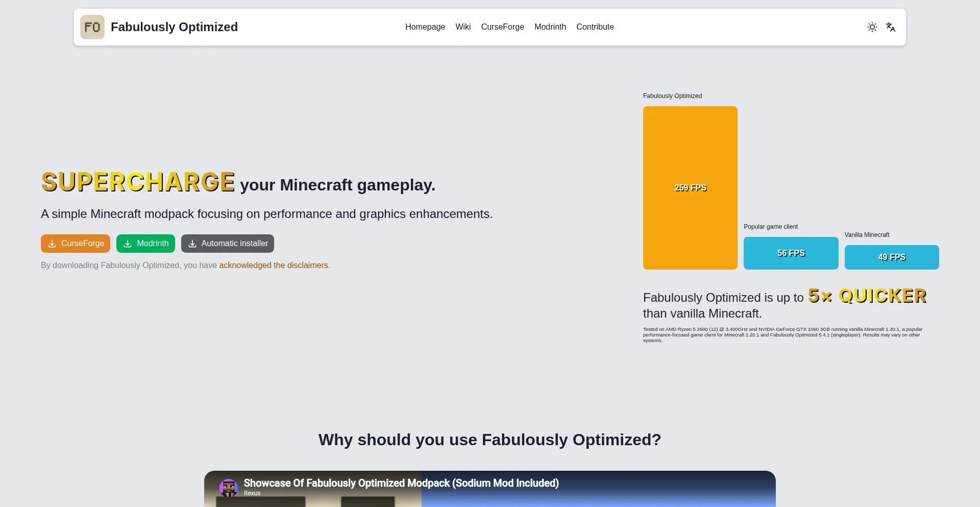
Task: Click the Fabulously Optimized site title
Action: (174, 27)
